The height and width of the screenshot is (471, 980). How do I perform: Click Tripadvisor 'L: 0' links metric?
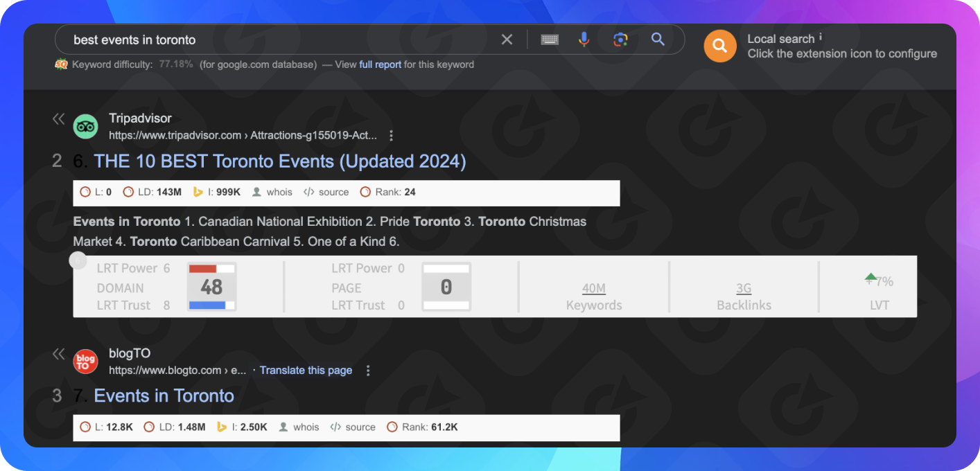[x=96, y=192]
